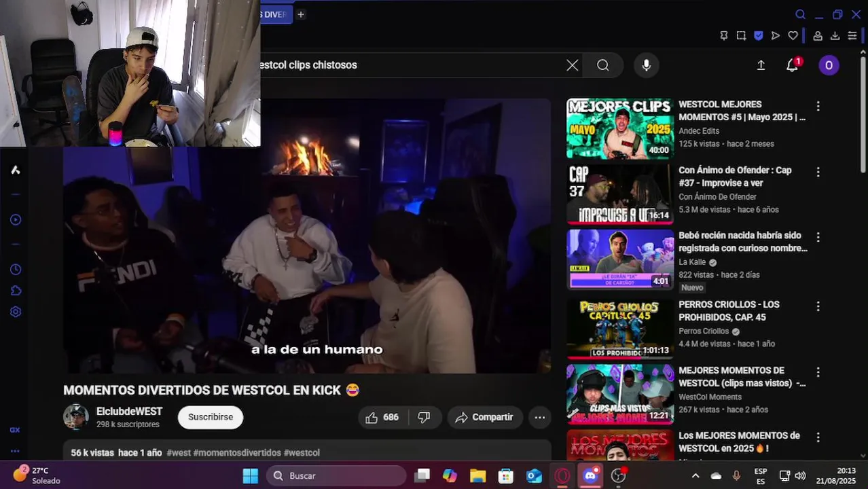Viewport: 868px width, 489px height.
Task: Open settings gear in Opera sidebar
Action: 15,312
